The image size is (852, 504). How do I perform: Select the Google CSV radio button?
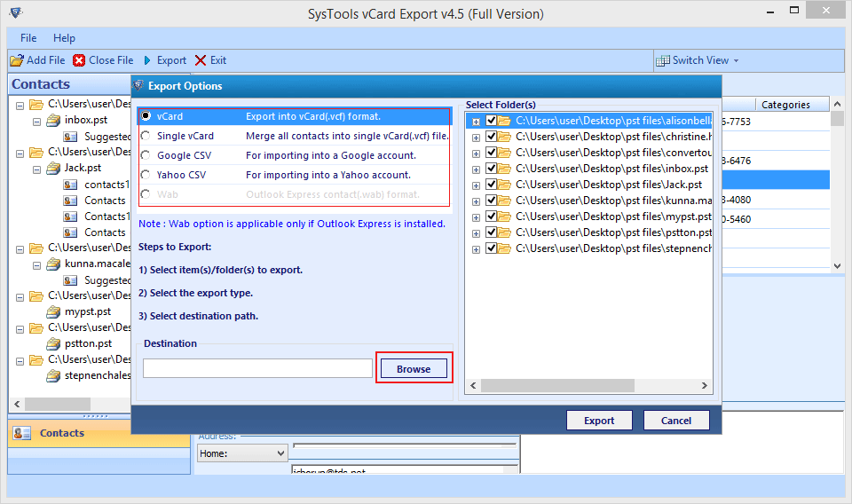click(146, 155)
